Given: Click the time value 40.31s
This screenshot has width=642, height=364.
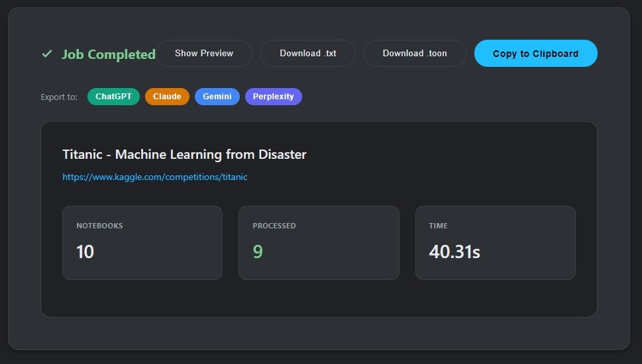Looking at the screenshot, I should 455,251.
